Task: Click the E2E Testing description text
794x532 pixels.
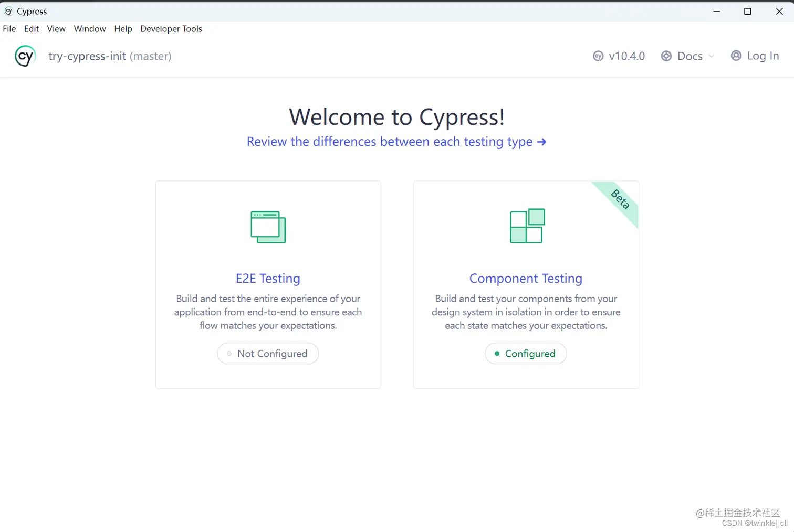Action: [x=268, y=312]
